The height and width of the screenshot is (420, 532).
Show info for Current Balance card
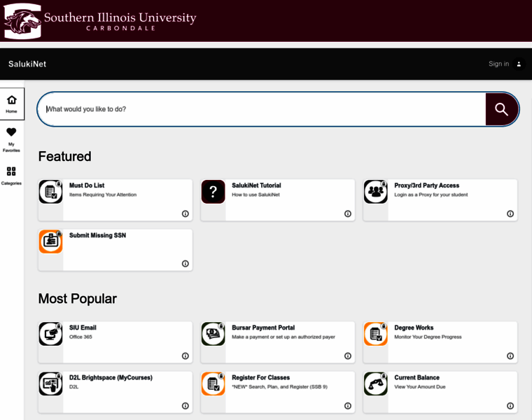tap(510, 406)
